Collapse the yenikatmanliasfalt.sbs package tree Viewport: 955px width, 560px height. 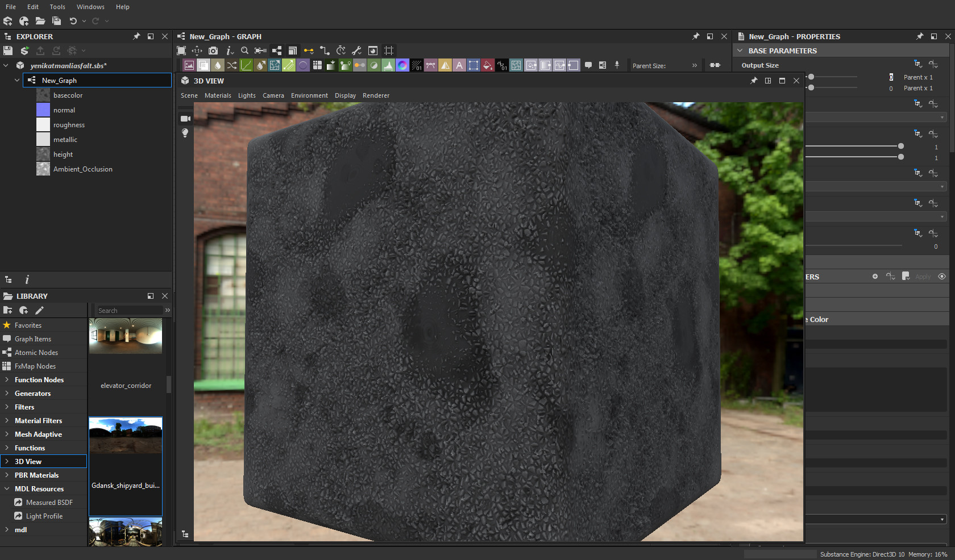coord(6,65)
